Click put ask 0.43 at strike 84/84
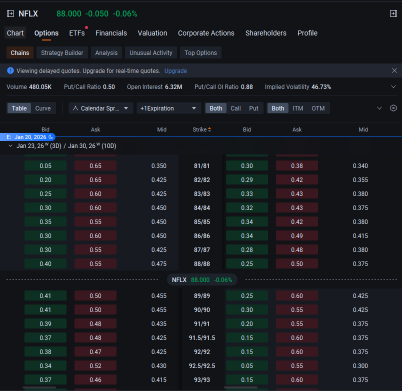The width and height of the screenshot is (402, 391). [297, 208]
